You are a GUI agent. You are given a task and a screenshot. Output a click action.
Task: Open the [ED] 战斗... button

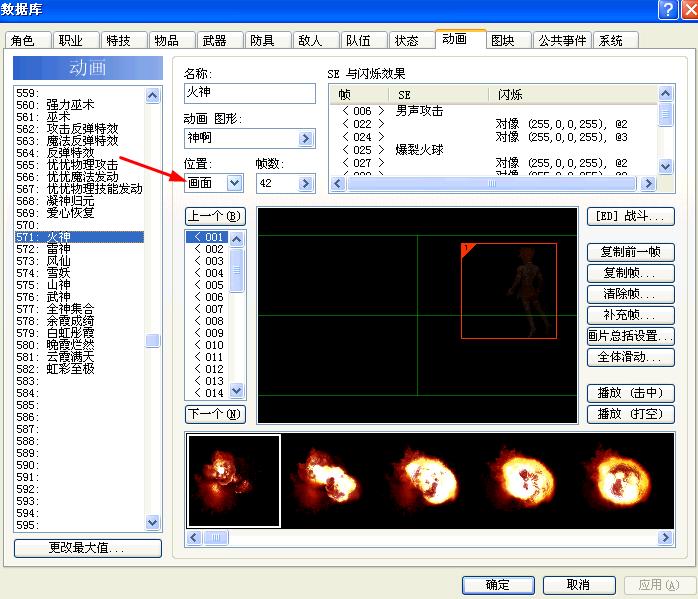[631, 217]
